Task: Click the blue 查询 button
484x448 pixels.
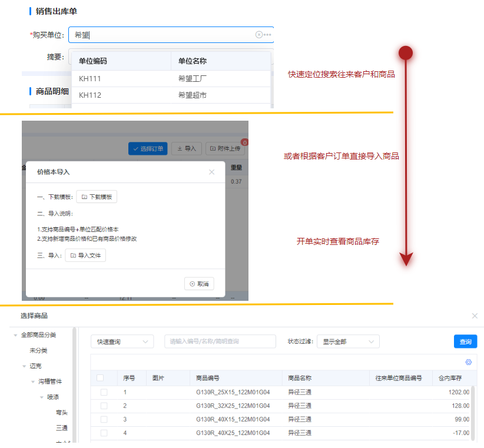Action: click(x=465, y=341)
